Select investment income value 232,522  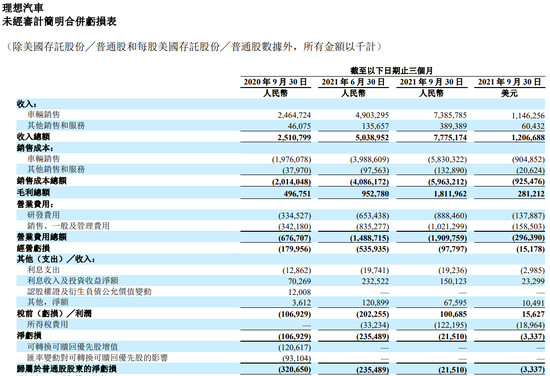coord(375,281)
